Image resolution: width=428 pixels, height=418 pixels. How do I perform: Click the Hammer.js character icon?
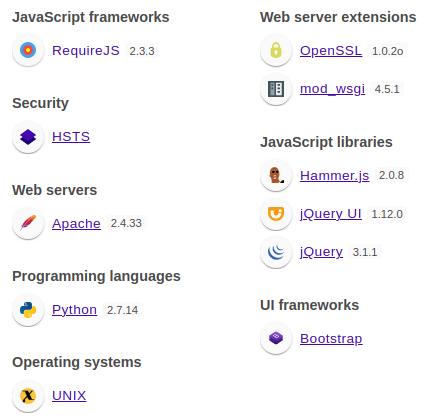[x=276, y=175]
